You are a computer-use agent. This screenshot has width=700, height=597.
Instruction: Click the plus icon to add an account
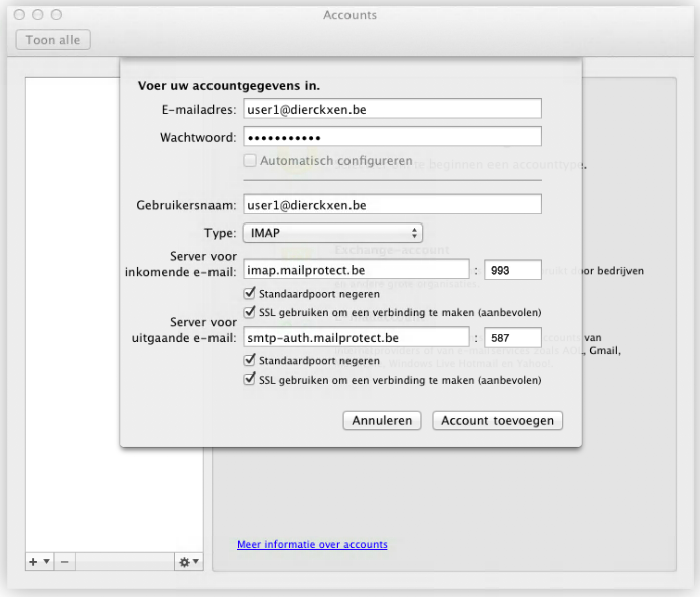pyautogui.click(x=34, y=561)
